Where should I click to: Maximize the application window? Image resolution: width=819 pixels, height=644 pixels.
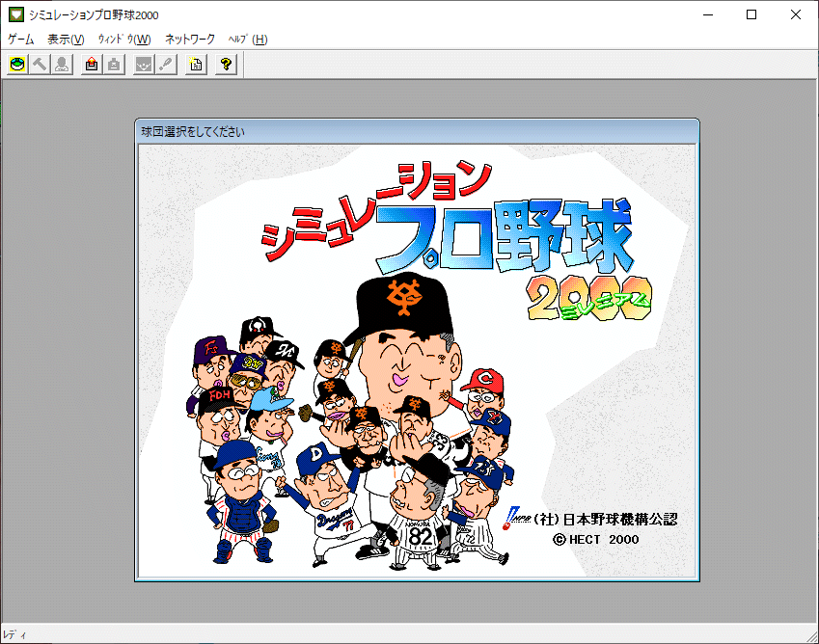[751, 14]
